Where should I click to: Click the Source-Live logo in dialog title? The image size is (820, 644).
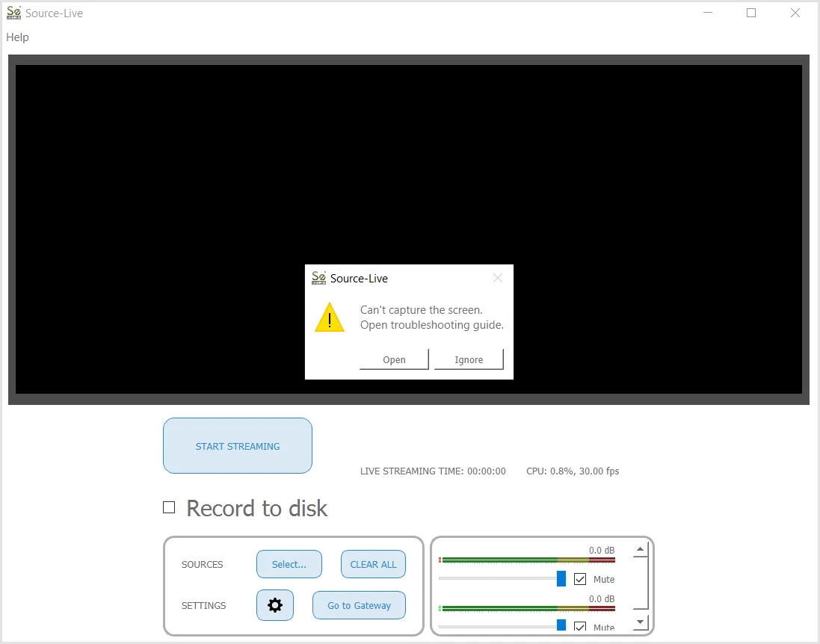(x=318, y=278)
